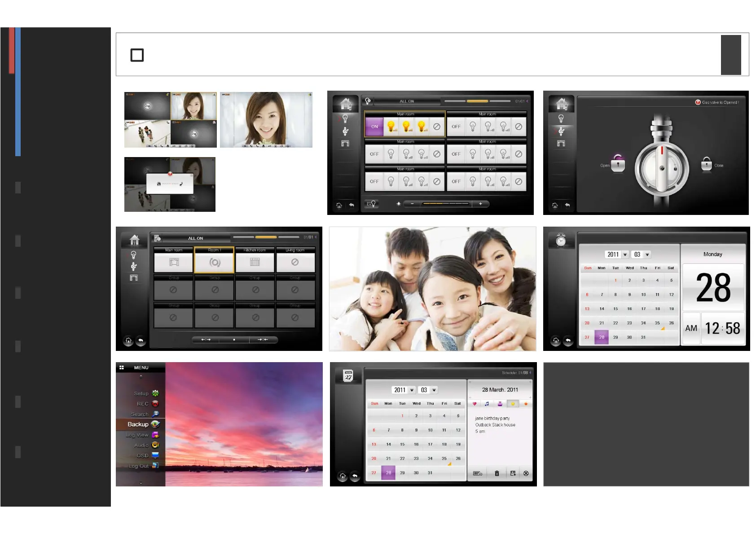The height and width of the screenshot is (534, 756).
Task: Click the 'jane birthday party' note text
Action: [x=492, y=418]
